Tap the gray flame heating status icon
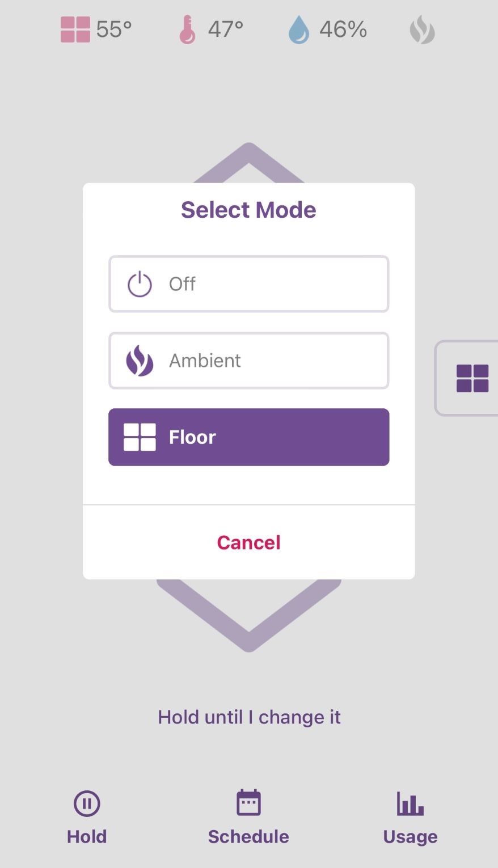 point(422,29)
